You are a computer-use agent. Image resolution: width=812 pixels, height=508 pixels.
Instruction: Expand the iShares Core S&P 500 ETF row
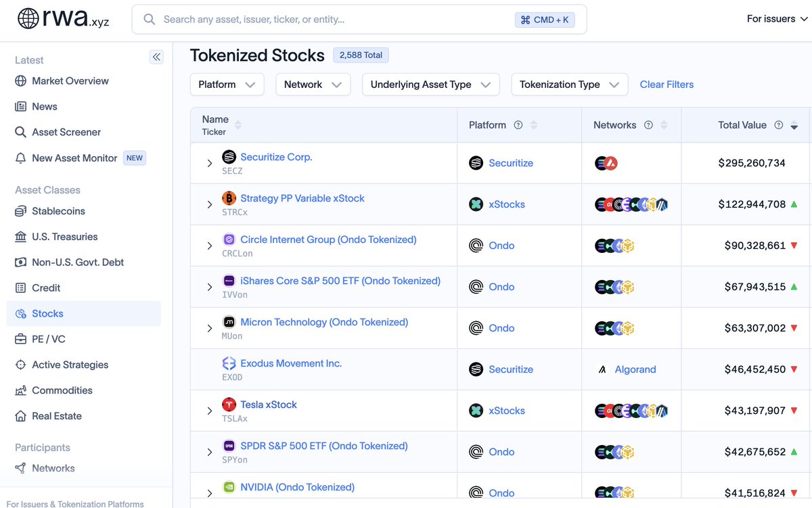coord(210,287)
